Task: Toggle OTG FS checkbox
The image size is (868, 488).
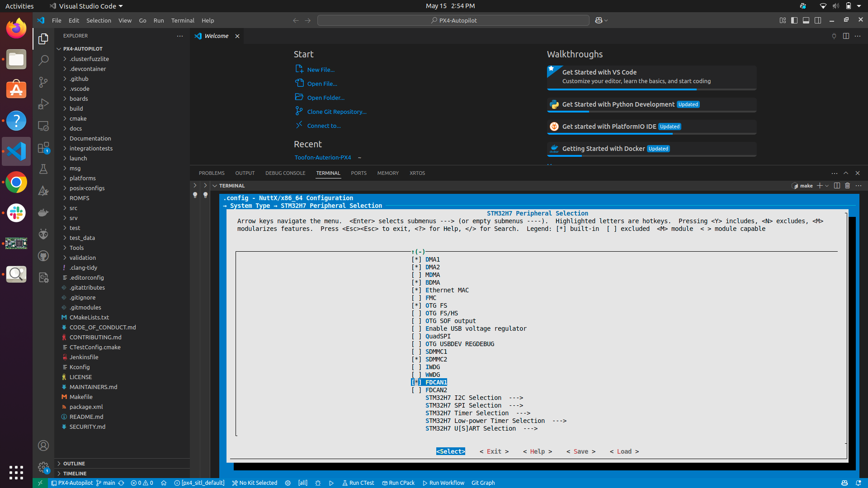Action: click(x=416, y=305)
